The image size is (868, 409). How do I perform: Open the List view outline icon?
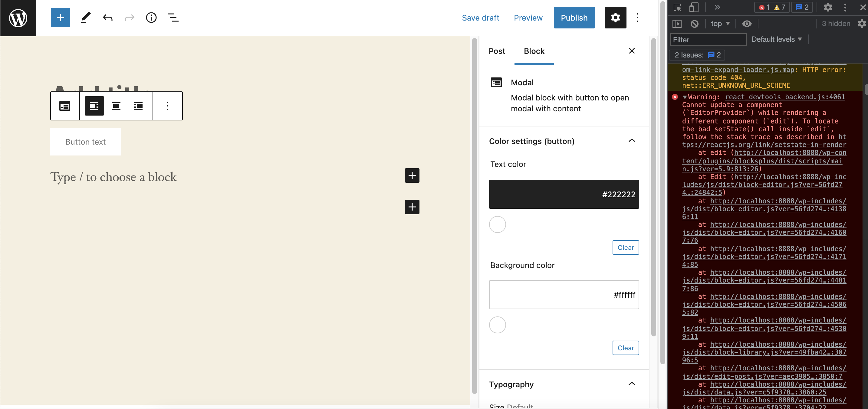(x=173, y=18)
